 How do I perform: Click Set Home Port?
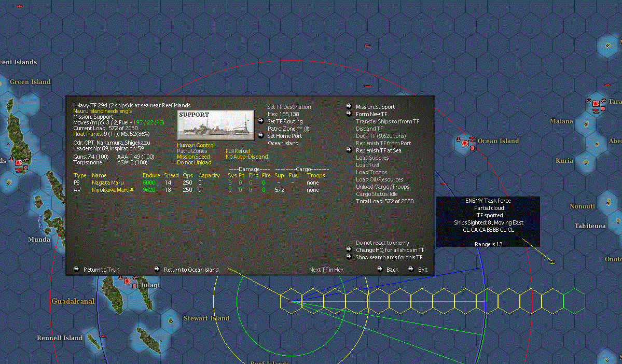pyautogui.click(x=284, y=136)
